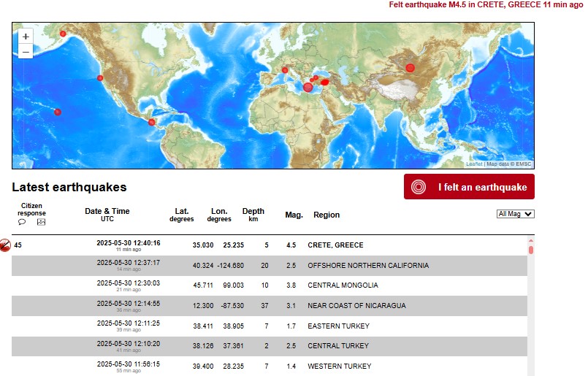Click the citizen comments speech bubble icon
The image size is (588, 376).
pos(22,222)
